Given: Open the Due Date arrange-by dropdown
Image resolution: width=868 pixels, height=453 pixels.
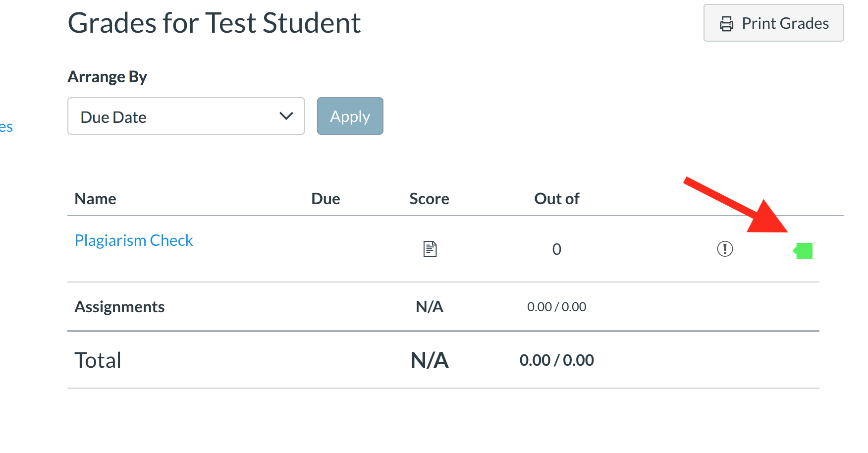Looking at the screenshot, I should tap(186, 116).
